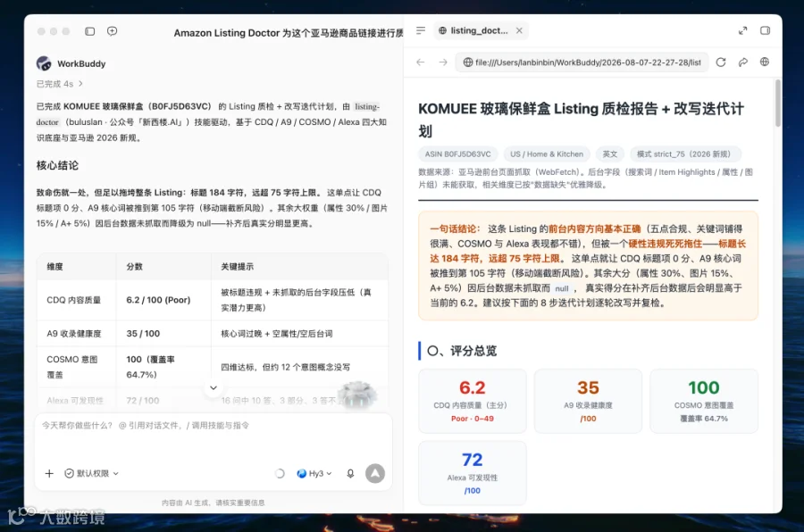Click the 6.2 / 100 (Poor) table cell
804x532 pixels.
[x=158, y=300]
